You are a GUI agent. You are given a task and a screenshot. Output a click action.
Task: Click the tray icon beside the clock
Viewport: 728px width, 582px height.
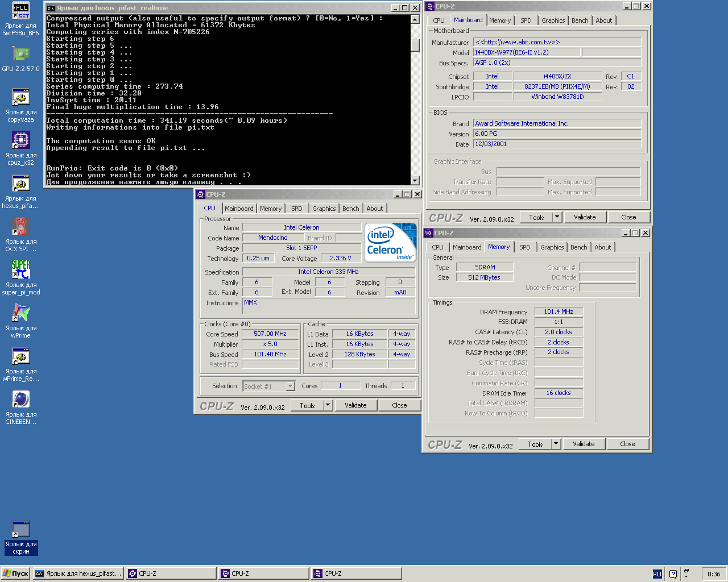tap(686, 573)
